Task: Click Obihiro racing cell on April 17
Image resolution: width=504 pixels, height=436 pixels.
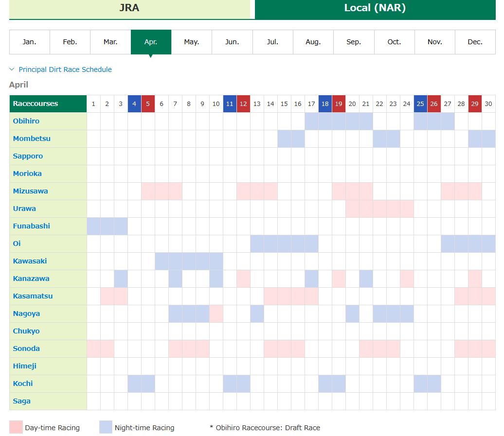Action: click(x=311, y=122)
